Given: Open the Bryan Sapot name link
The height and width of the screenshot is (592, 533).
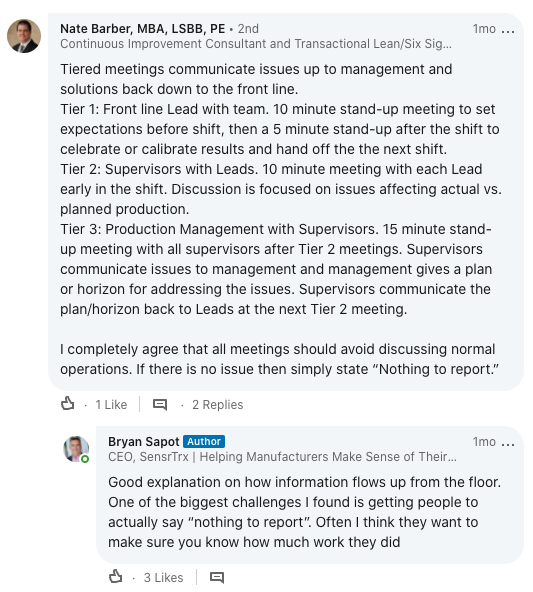Looking at the screenshot, I should click(143, 442).
